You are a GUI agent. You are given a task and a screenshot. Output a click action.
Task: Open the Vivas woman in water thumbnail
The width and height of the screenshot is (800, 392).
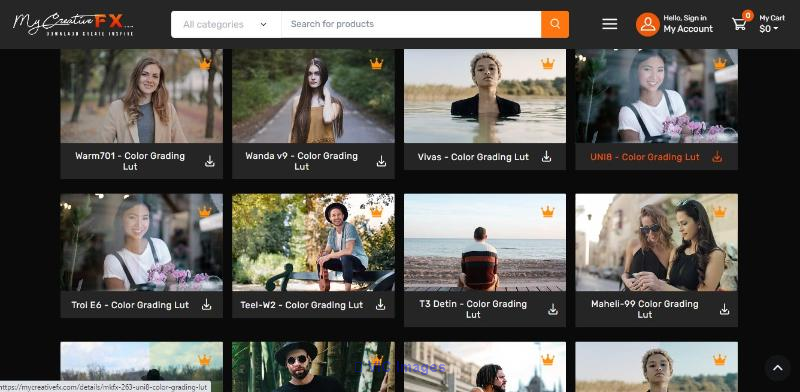(x=485, y=96)
